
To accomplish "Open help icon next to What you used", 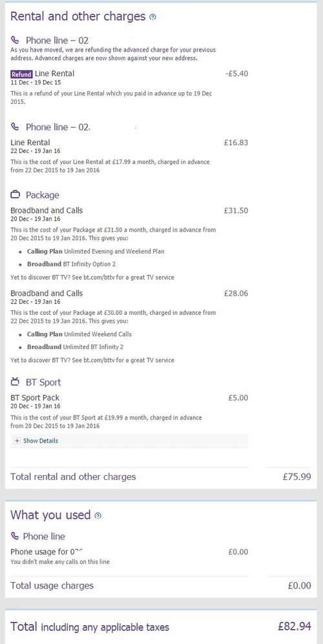I will 98,516.
